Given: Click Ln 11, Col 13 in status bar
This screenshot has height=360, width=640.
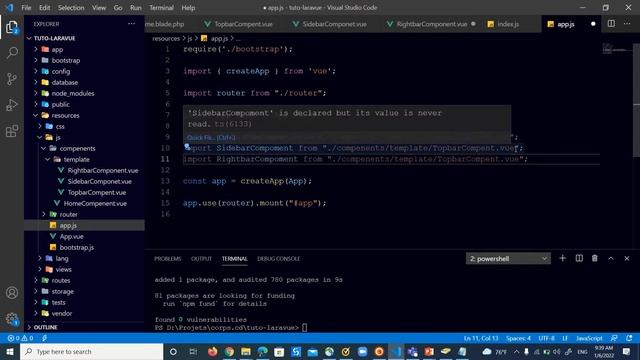Looking at the screenshot, I should [x=481, y=338].
